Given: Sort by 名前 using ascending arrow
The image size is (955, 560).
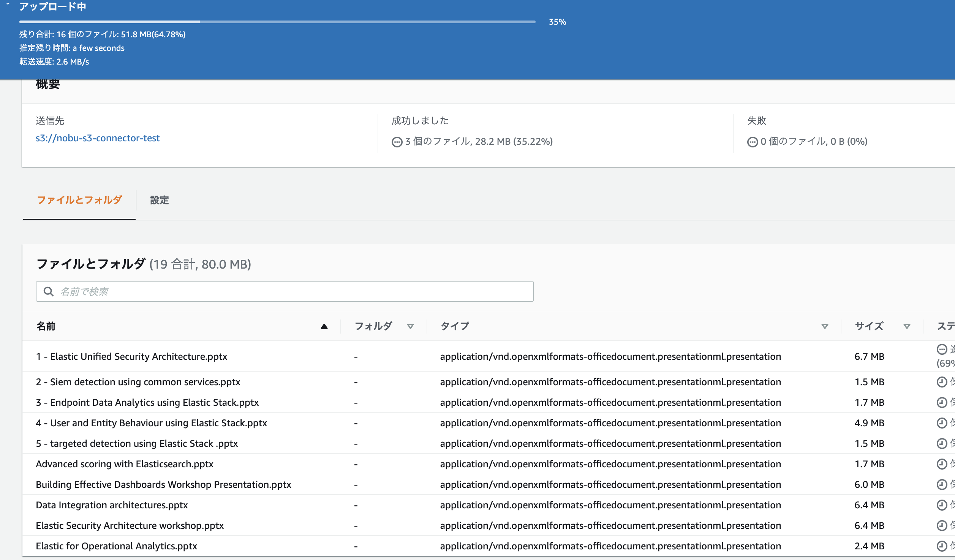Looking at the screenshot, I should tap(324, 326).
